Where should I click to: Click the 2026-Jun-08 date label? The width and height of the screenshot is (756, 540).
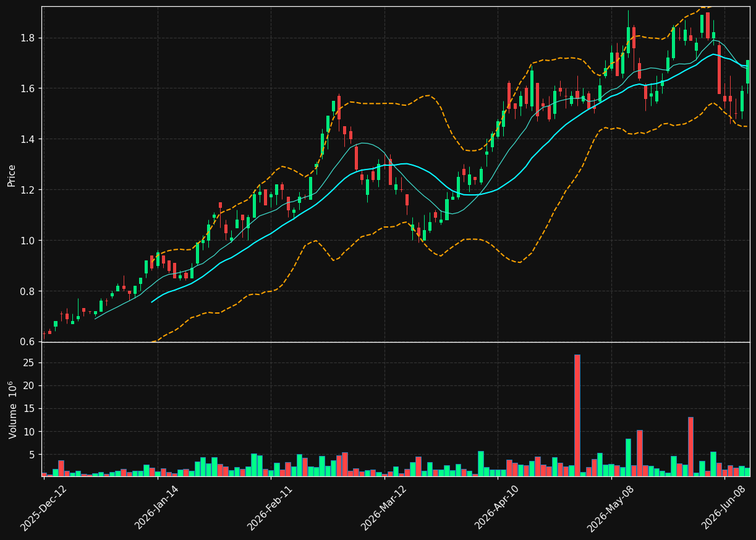pyautogui.click(x=724, y=508)
